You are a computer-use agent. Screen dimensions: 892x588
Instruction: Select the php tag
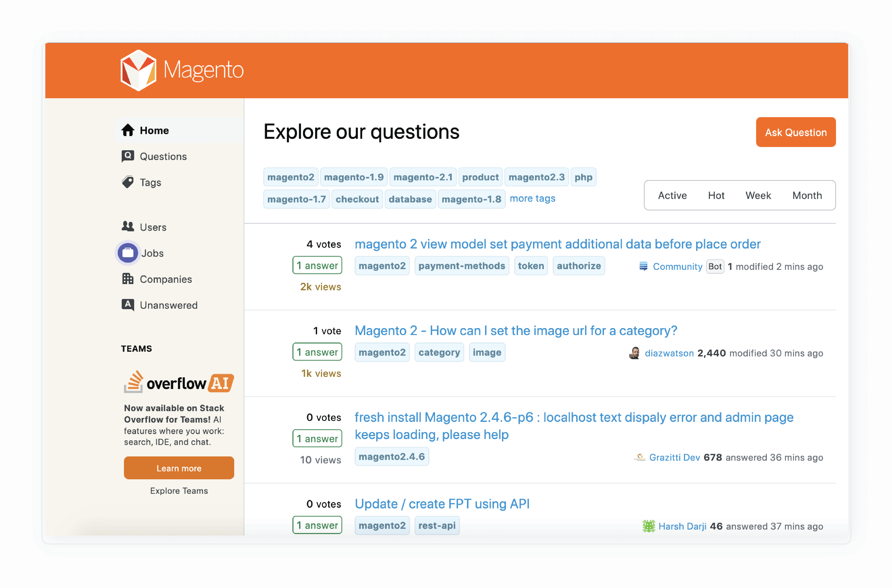[583, 177]
